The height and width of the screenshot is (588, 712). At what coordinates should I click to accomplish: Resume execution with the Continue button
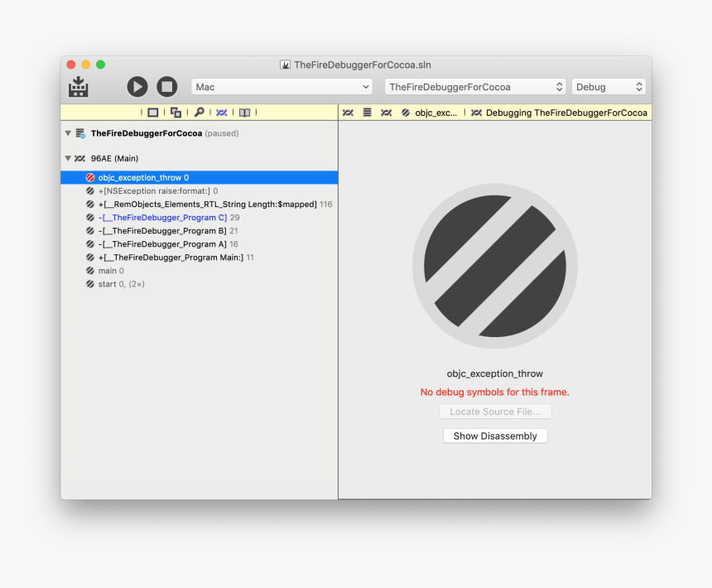click(x=137, y=86)
